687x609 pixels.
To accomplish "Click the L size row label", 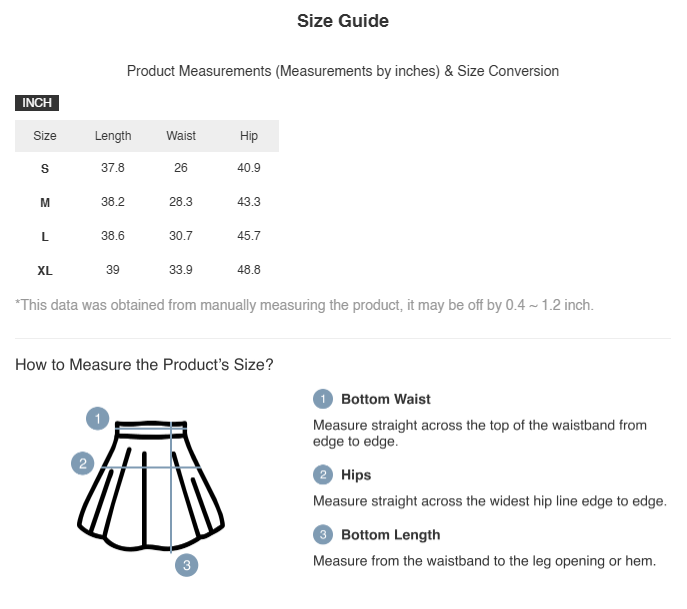I will (x=45, y=237).
